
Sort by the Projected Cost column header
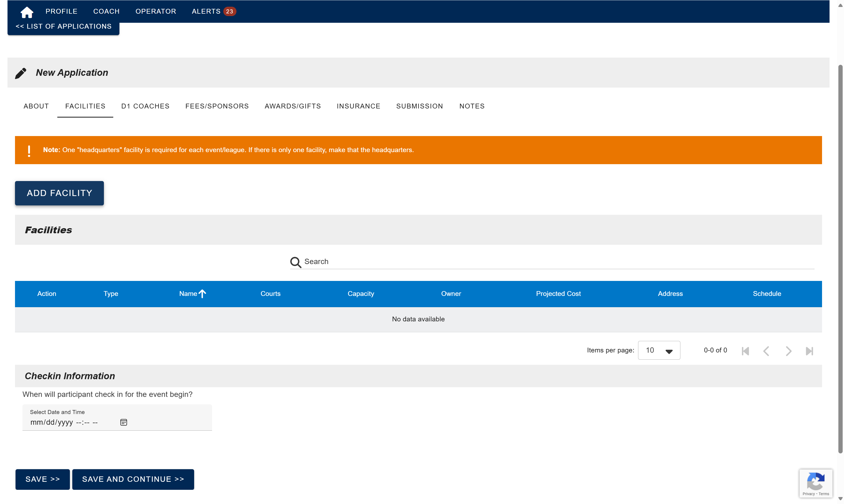point(558,294)
